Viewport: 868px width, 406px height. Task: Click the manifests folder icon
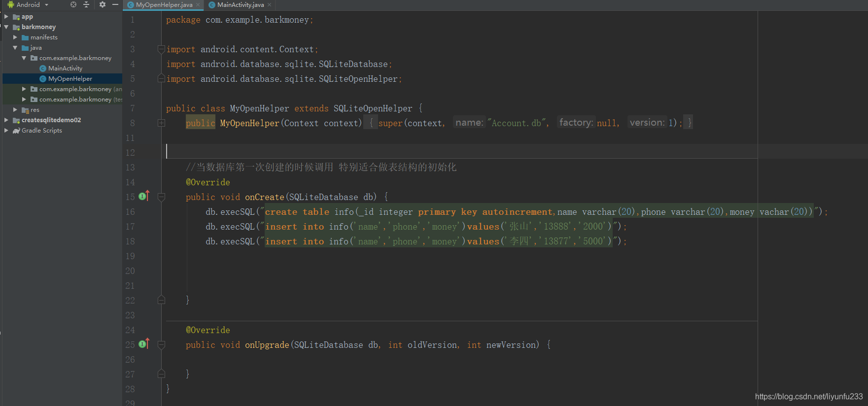pyautogui.click(x=25, y=37)
